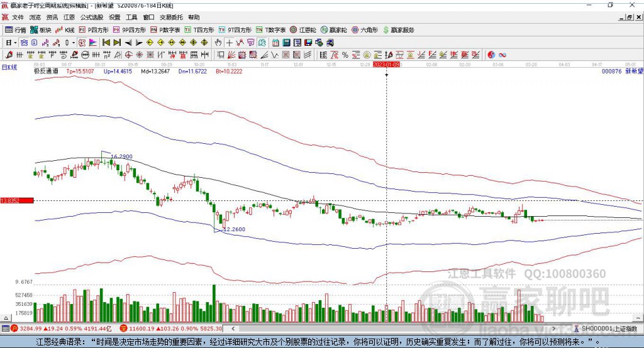644x348 pixels.
Task: Select the zigzag wave line tool
Action: 275,55
